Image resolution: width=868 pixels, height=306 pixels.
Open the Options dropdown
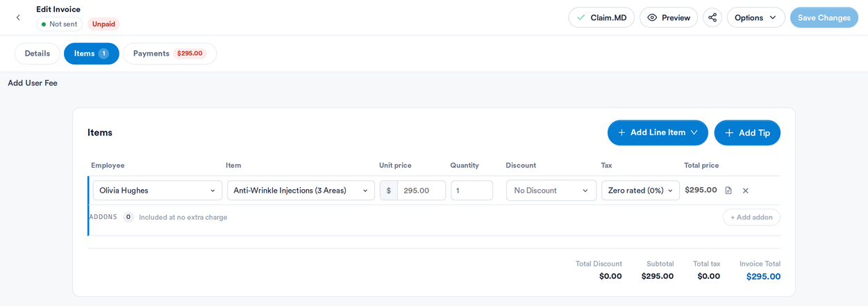[x=756, y=17]
